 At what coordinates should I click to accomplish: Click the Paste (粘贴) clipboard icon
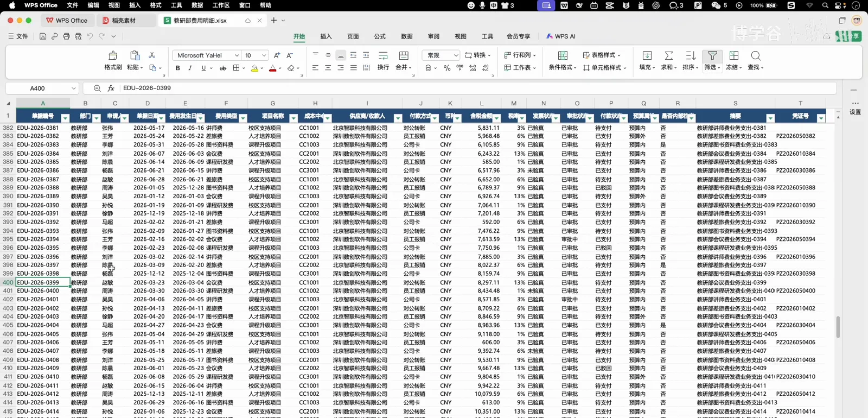135,55
